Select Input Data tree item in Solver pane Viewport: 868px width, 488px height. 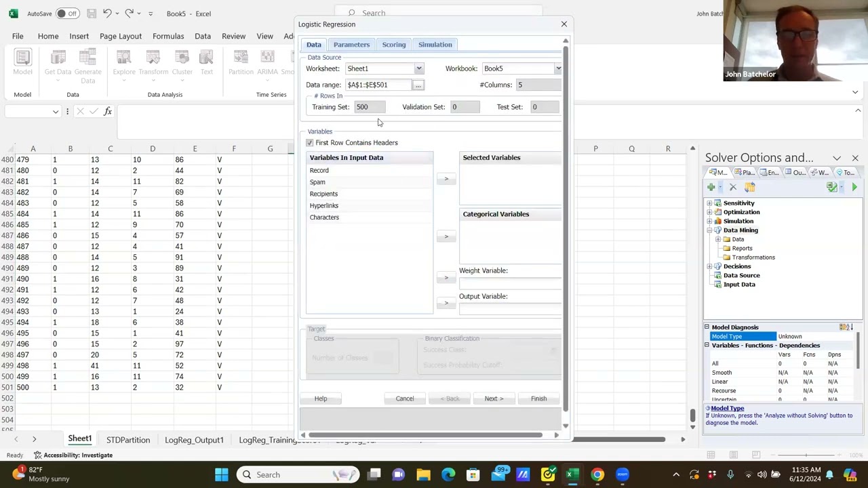tap(739, 285)
